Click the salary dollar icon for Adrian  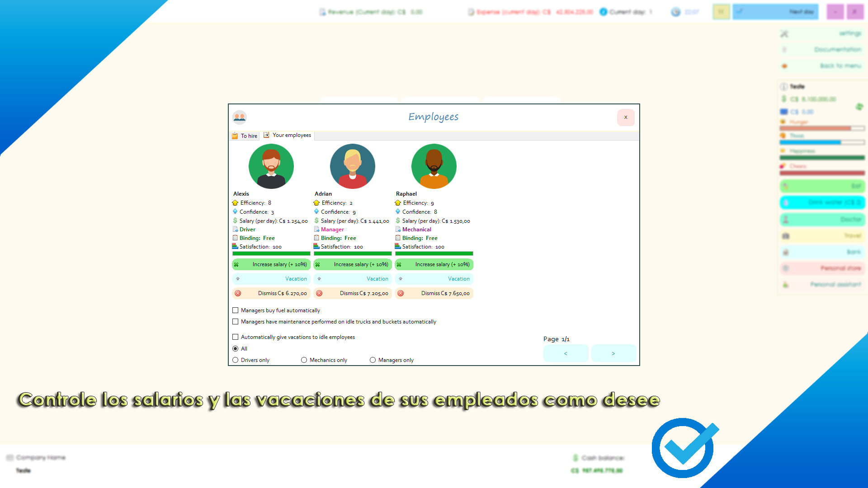pos(316,221)
